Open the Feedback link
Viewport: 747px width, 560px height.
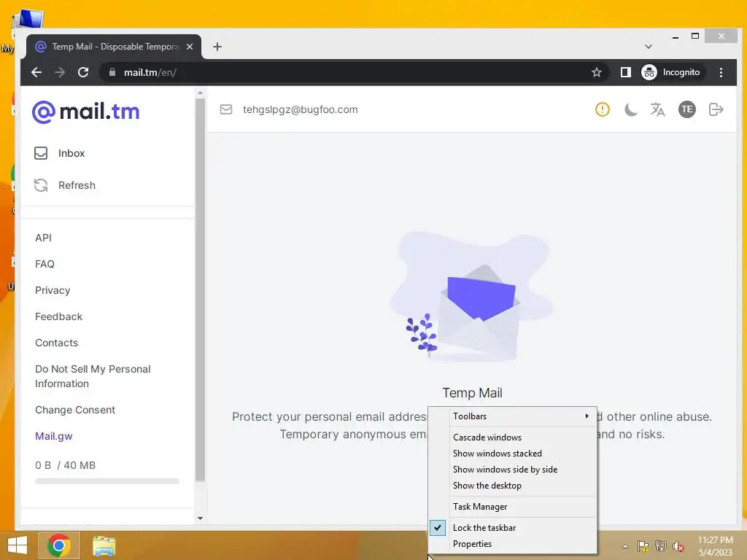(x=58, y=316)
